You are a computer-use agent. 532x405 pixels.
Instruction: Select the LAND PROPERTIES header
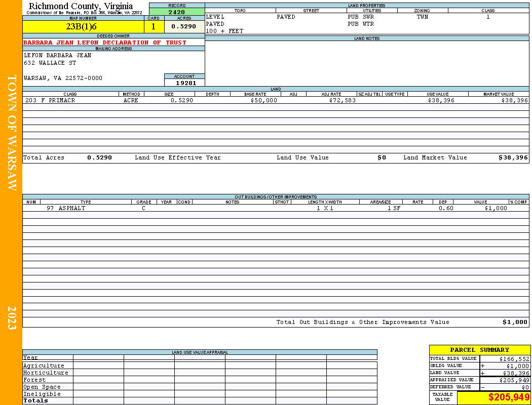pos(367,6)
